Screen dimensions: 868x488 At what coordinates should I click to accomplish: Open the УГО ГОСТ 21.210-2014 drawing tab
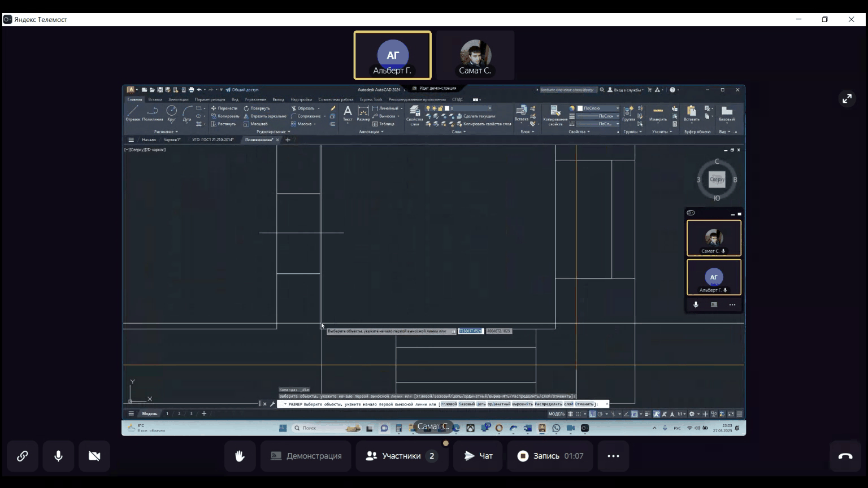212,140
